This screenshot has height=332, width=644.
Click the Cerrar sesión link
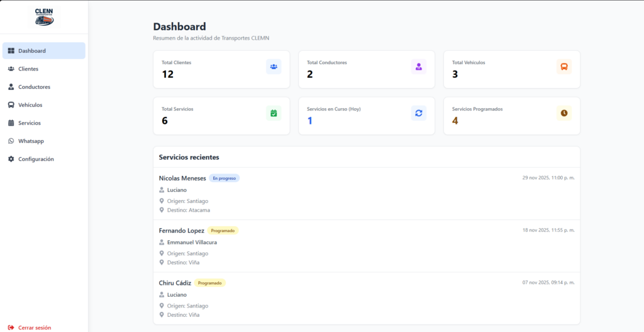(x=34, y=328)
